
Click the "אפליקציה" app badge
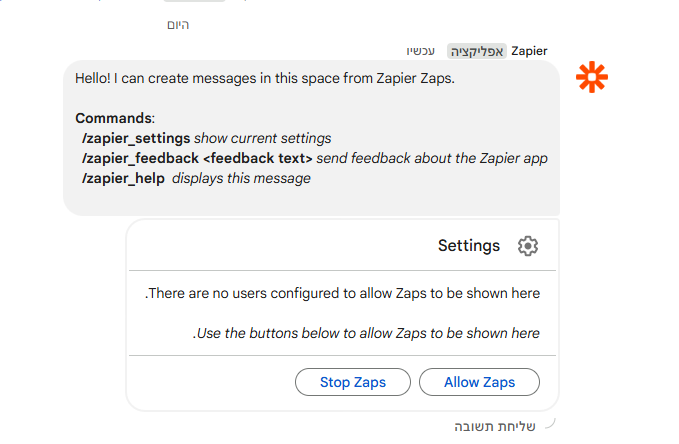[478, 50]
